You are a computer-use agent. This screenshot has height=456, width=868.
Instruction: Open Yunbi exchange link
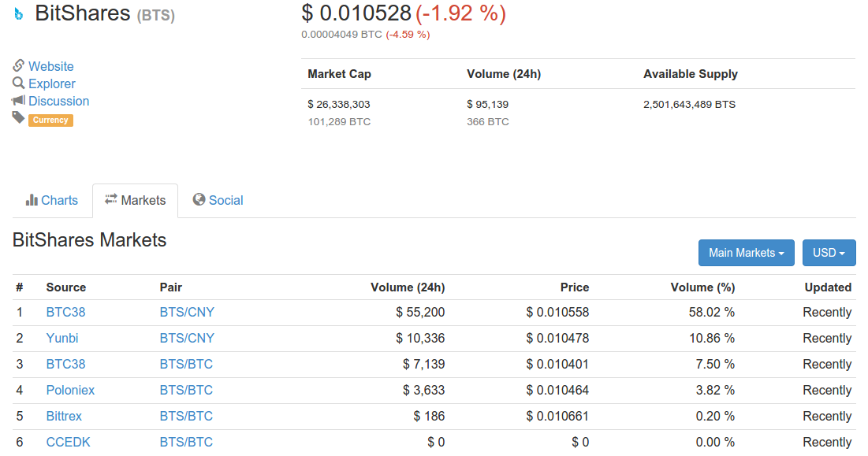point(62,339)
